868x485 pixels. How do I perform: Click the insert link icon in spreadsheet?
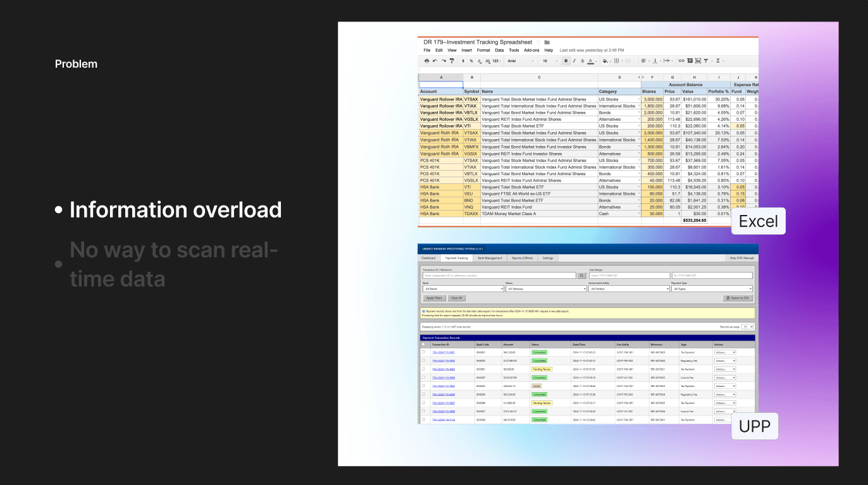pos(681,61)
